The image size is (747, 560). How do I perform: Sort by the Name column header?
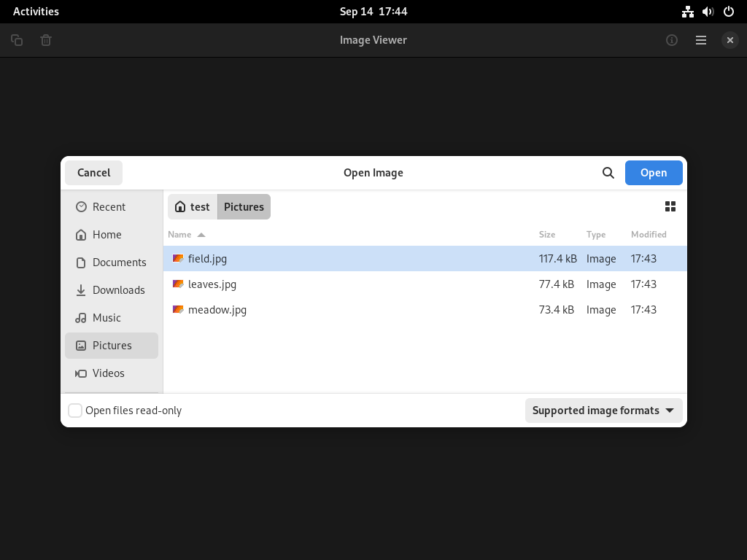point(179,234)
